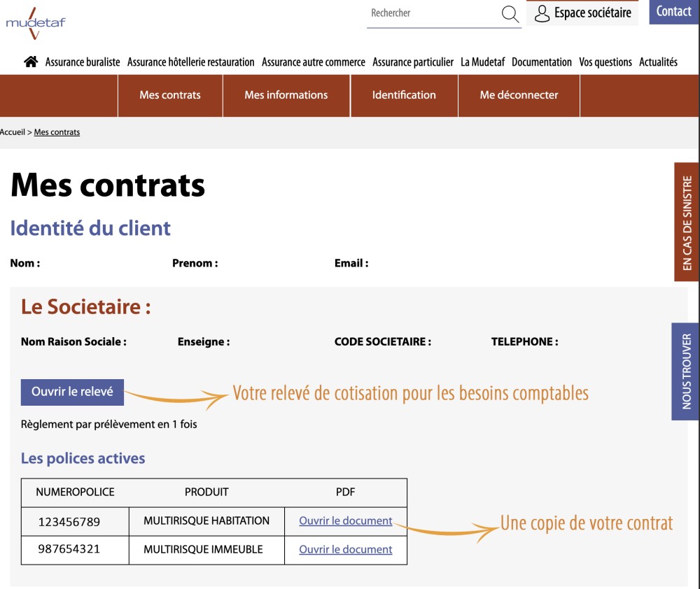The width and height of the screenshot is (700, 589).
Task: Open the EN CAS DE SINISTRE side tab
Action: point(686,222)
